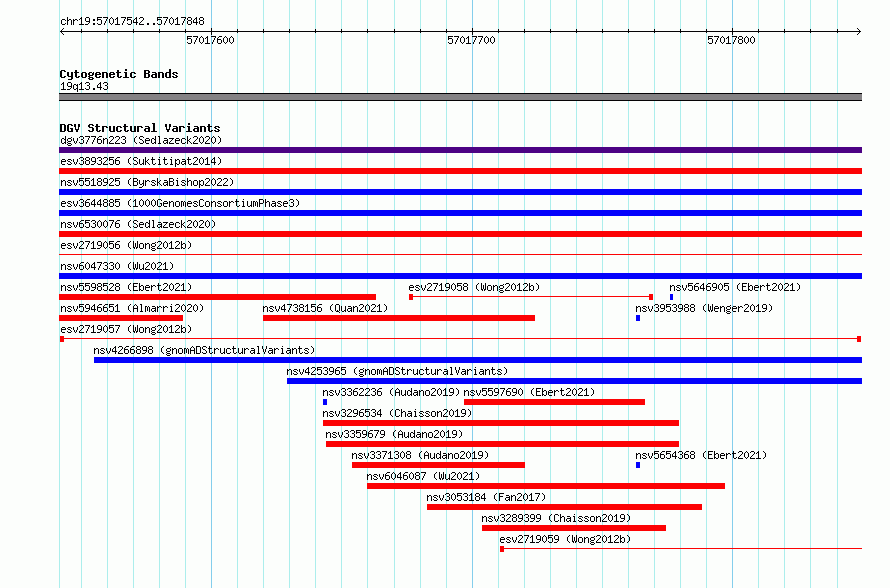Screen dimensions: 890x588
Task: Click the blue nsv6047330 variant bar
Action: [x=460, y=276]
